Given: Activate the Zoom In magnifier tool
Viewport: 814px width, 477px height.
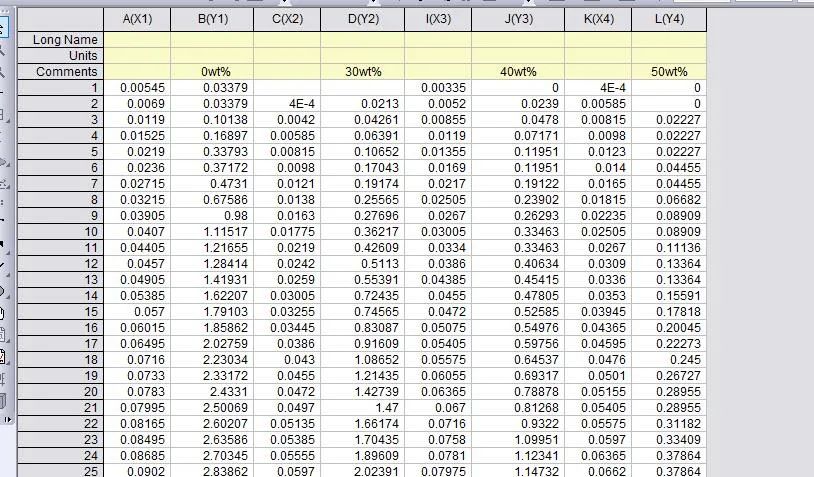Looking at the screenshot, I should (x=3, y=50).
